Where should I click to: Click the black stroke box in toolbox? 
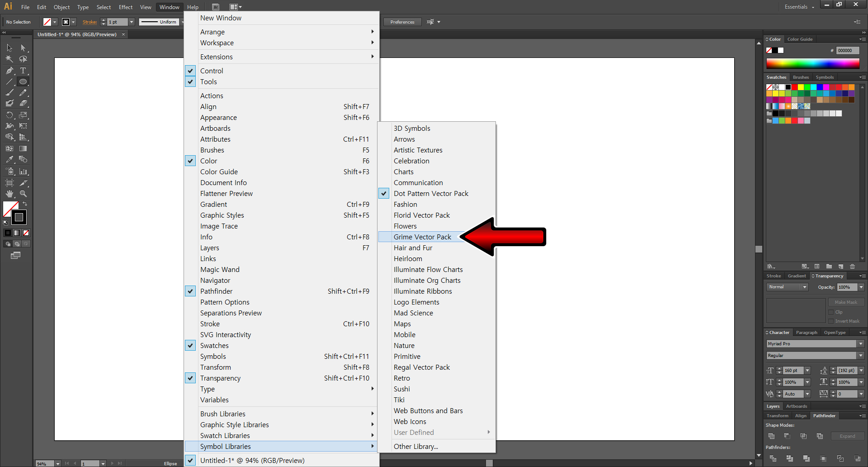click(x=19, y=218)
